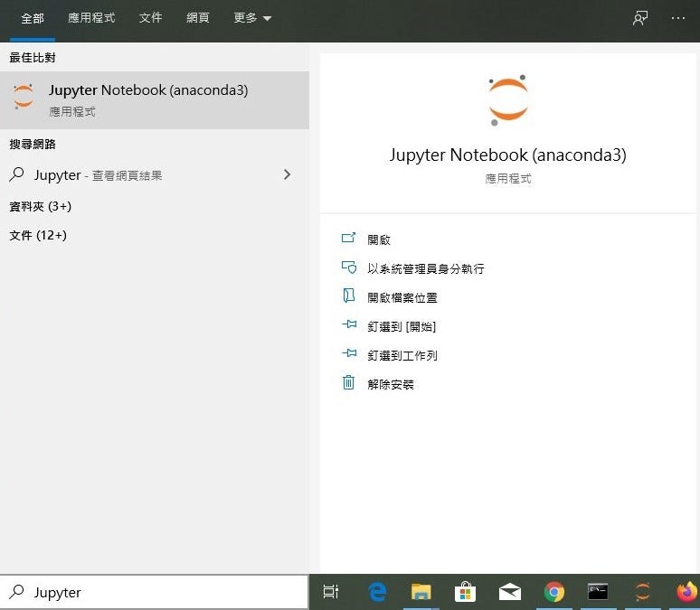Open Microsoft Edge from the taskbar

point(377,592)
